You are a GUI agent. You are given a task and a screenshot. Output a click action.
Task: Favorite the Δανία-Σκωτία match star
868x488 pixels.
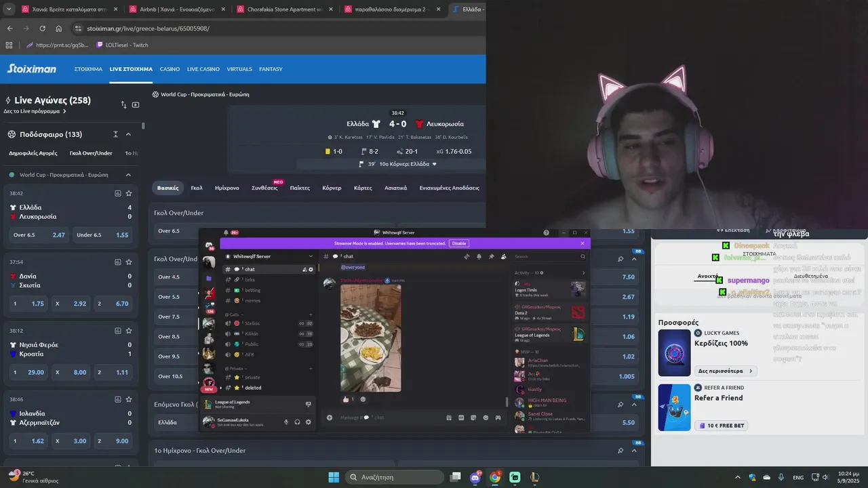(x=129, y=262)
